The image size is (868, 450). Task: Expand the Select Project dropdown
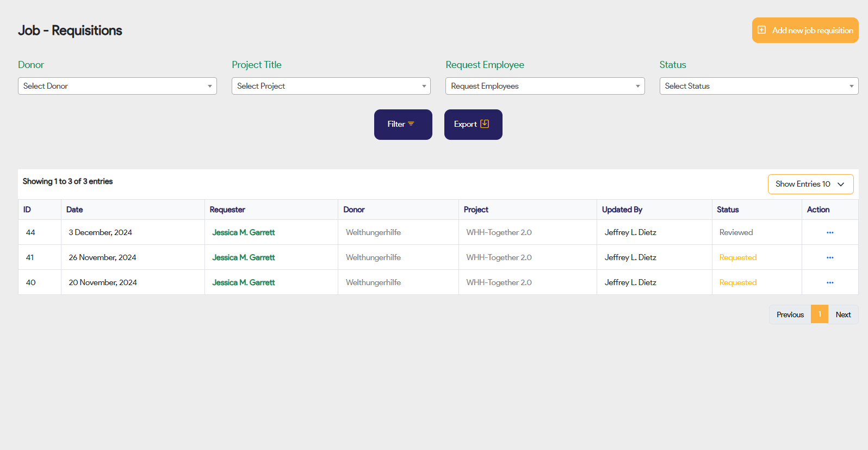pyautogui.click(x=331, y=86)
